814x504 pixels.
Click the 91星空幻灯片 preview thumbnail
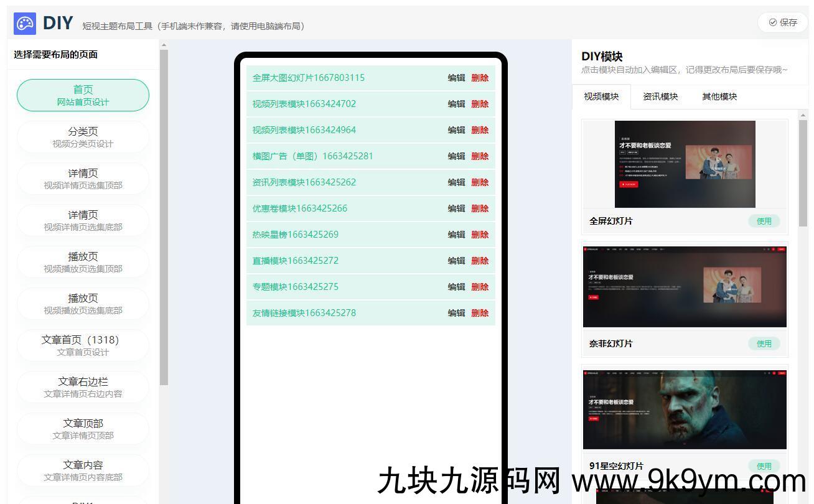(x=685, y=409)
